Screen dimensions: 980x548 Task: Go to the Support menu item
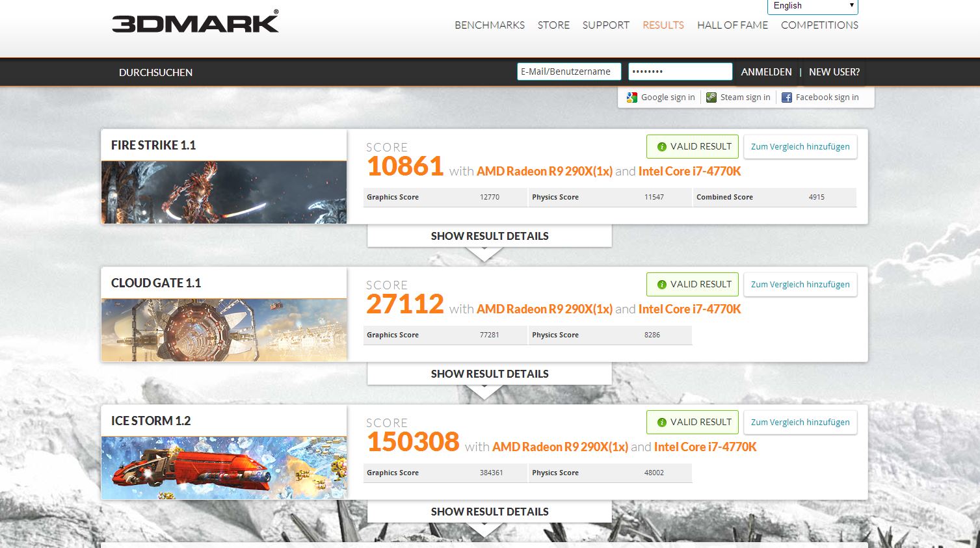coord(606,25)
